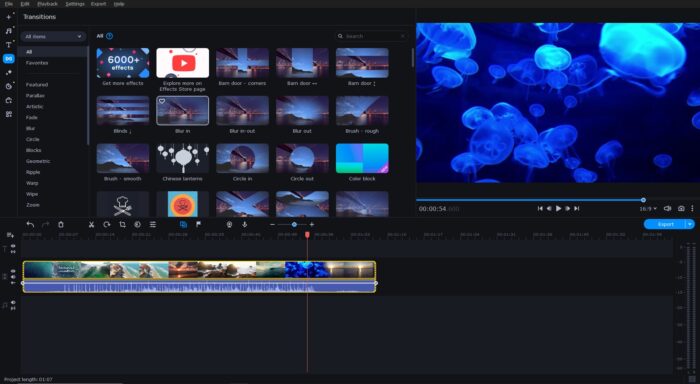Crop the clip with crop tool
700x384 pixels.
click(x=122, y=225)
